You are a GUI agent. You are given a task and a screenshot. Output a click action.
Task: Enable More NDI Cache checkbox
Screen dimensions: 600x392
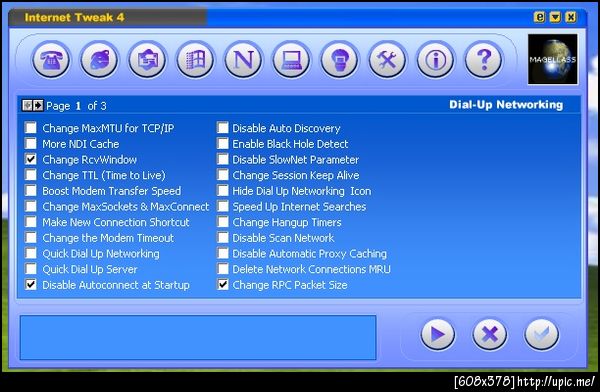[31, 143]
